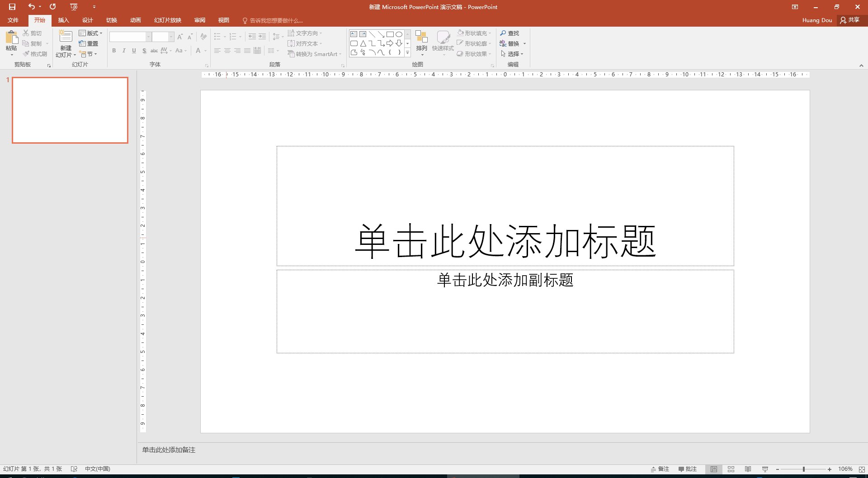868x478 pixels.
Task: Expand the font name combo box
Action: (x=148, y=37)
